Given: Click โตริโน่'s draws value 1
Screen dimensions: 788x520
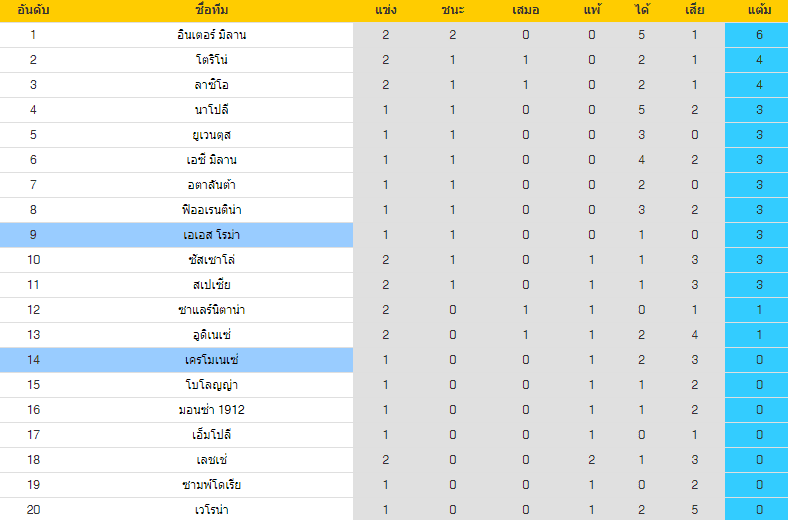Looking at the screenshot, I should [x=526, y=60].
